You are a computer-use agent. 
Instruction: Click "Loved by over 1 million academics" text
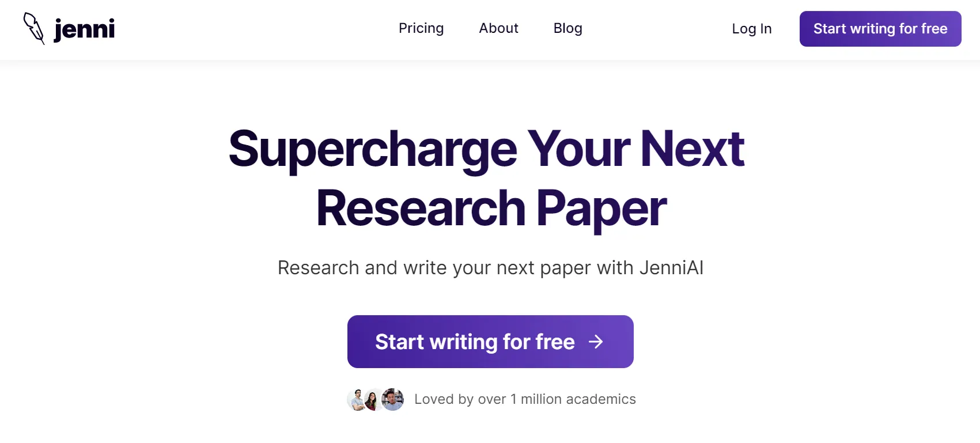pyautogui.click(x=525, y=399)
